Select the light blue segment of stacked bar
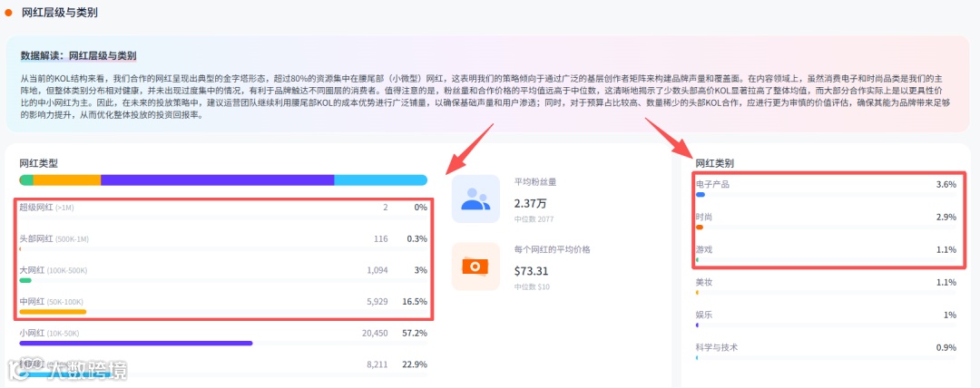This screenshot has height=388, width=980. pos(380,179)
